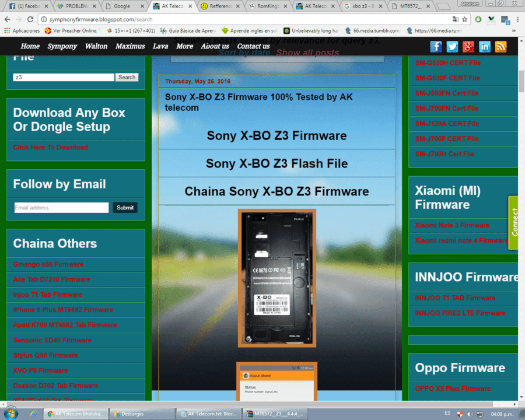Open Chrome's three-dot menu
Viewport: 525px width, 420px height.
(x=517, y=19)
